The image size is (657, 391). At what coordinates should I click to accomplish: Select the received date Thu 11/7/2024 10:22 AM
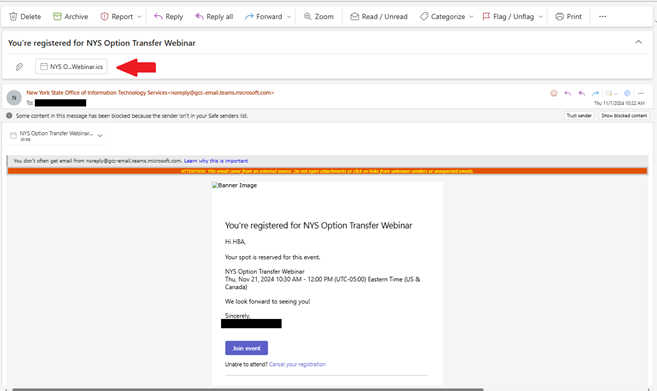point(619,103)
